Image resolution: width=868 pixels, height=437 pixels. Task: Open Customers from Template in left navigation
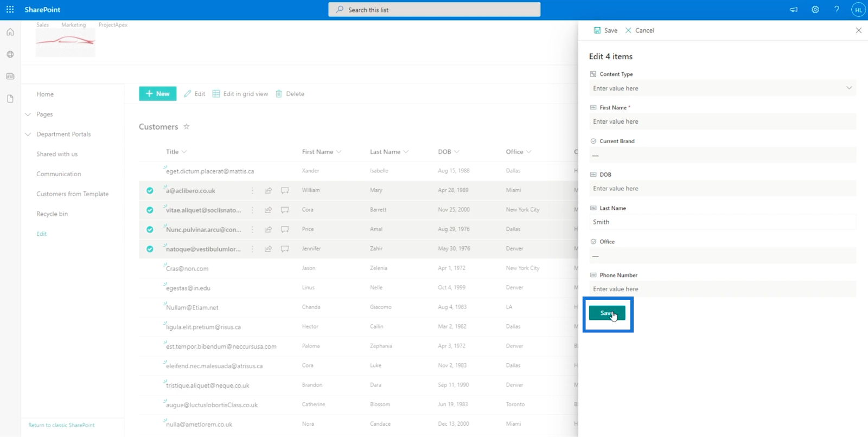pyautogui.click(x=73, y=194)
